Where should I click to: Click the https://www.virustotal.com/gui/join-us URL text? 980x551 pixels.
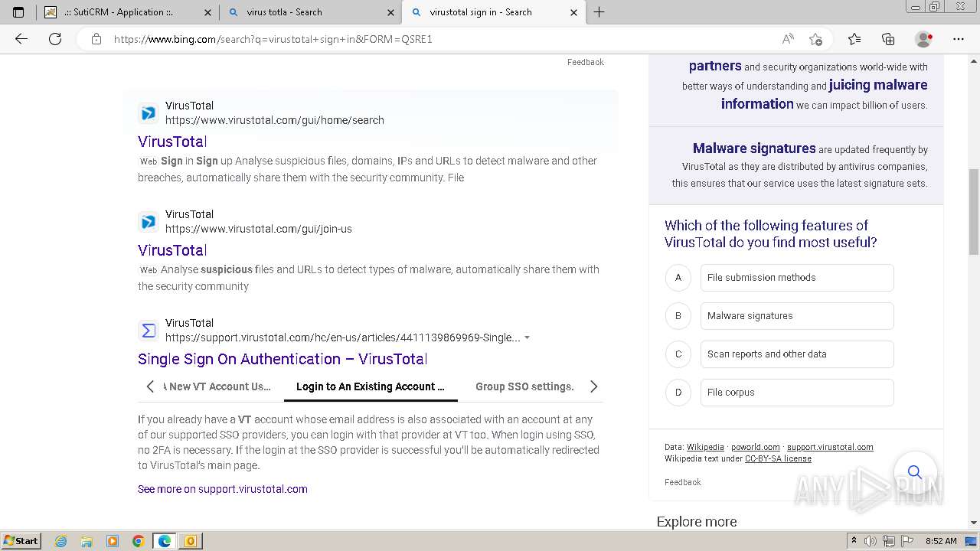click(259, 229)
